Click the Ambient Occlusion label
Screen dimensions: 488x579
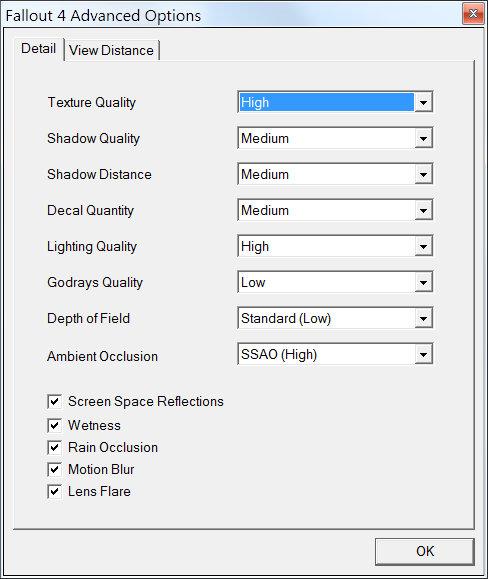[x=103, y=356]
